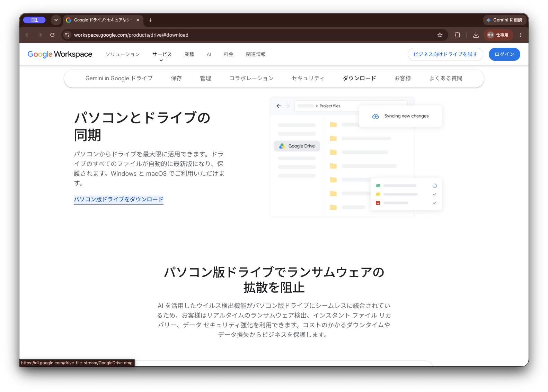Click the ログイン button

(x=504, y=54)
